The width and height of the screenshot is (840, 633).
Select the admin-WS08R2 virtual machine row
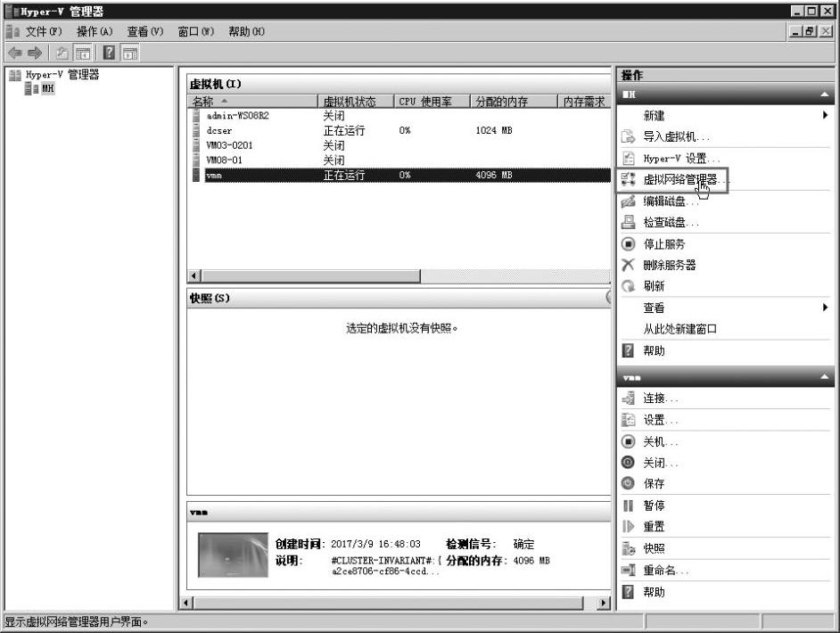(400, 115)
